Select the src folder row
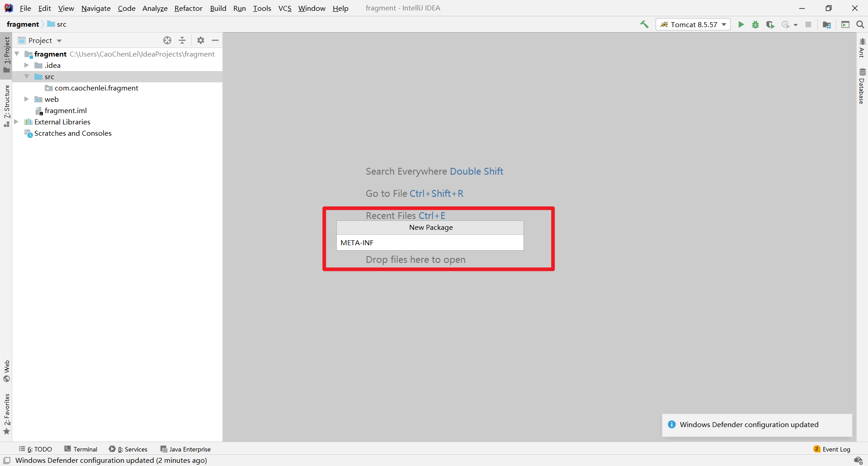The height and width of the screenshot is (466, 868). tap(118, 76)
